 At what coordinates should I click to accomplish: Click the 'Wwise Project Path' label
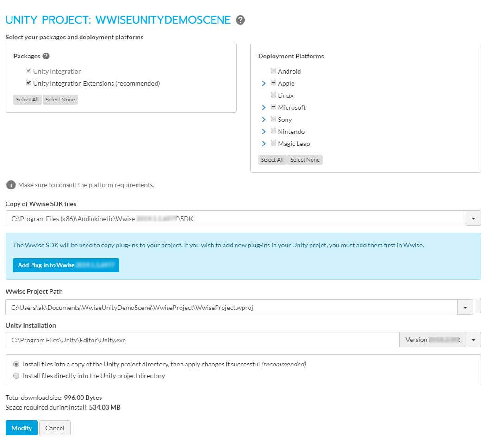pos(34,291)
